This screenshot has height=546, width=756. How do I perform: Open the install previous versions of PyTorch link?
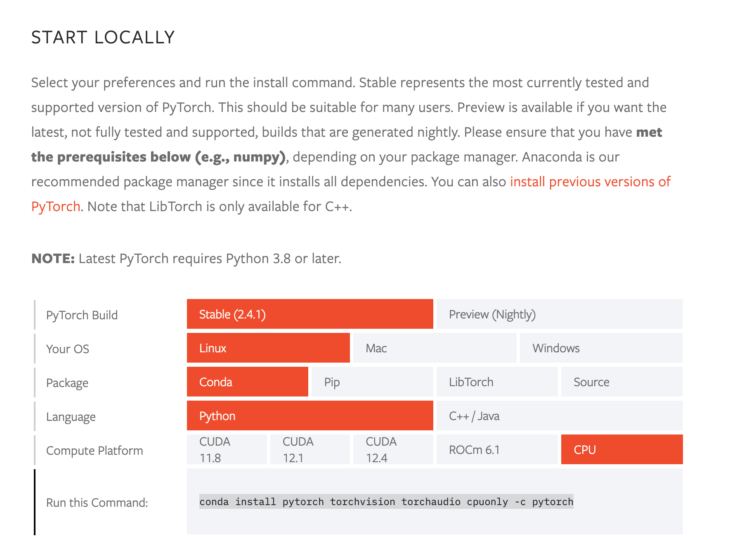(590, 182)
